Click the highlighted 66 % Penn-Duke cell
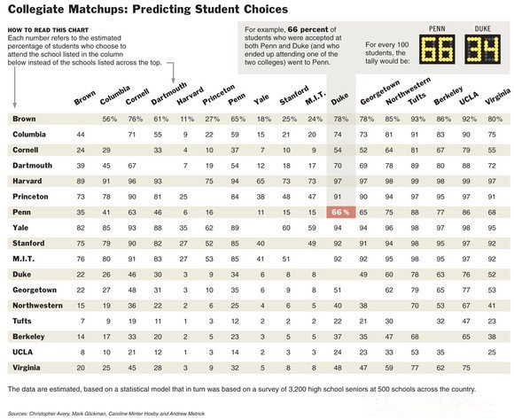The image size is (514, 420). [x=341, y=212]
